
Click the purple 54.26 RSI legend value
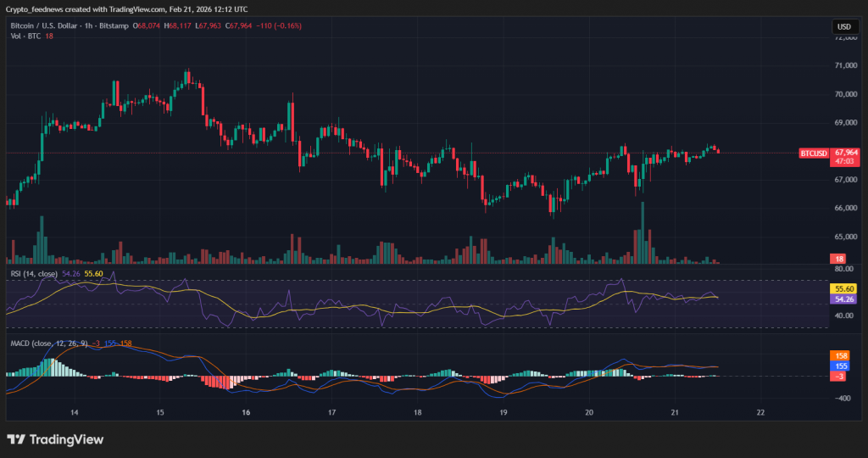point(71,274)
